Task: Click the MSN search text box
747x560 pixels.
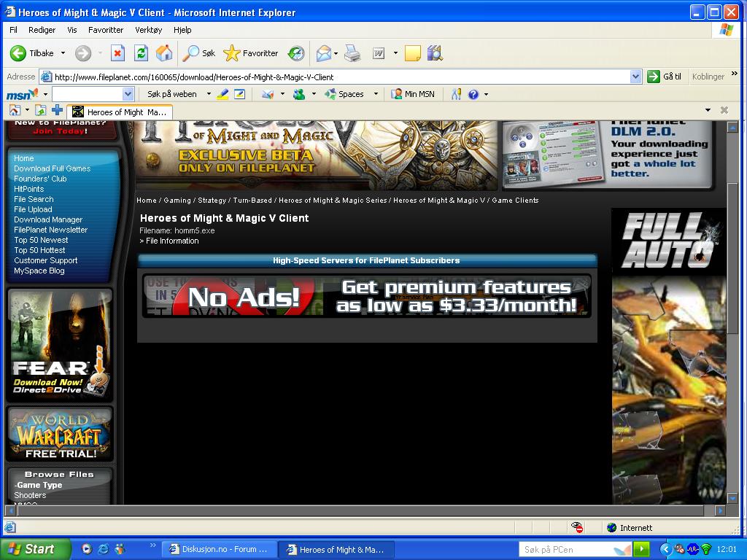Action: pos(88,94)
